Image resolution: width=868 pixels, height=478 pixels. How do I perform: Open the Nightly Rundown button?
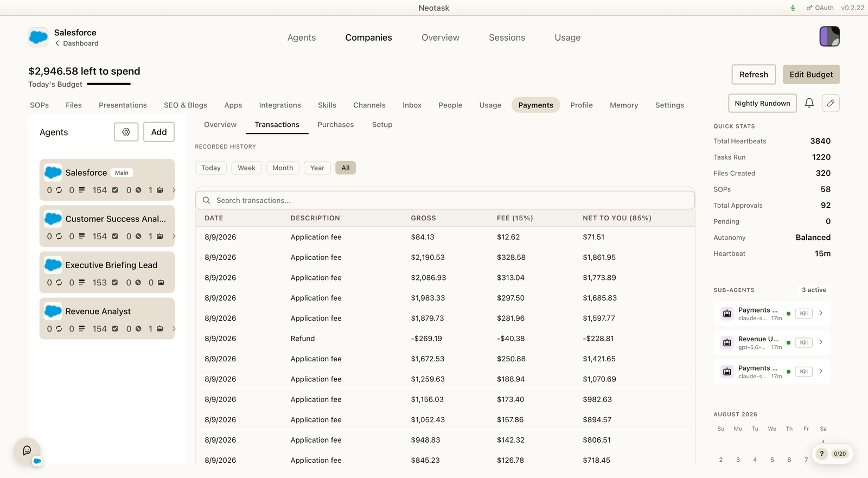pos(762,103)
